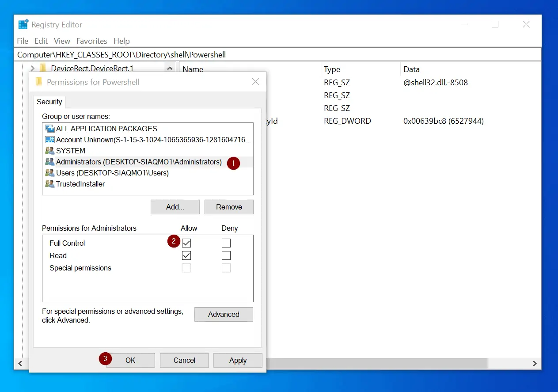This screenshot has width=558, height=392.
Task: Click the folder icon in the Permissions dialog title
Action: pos(39,82)
